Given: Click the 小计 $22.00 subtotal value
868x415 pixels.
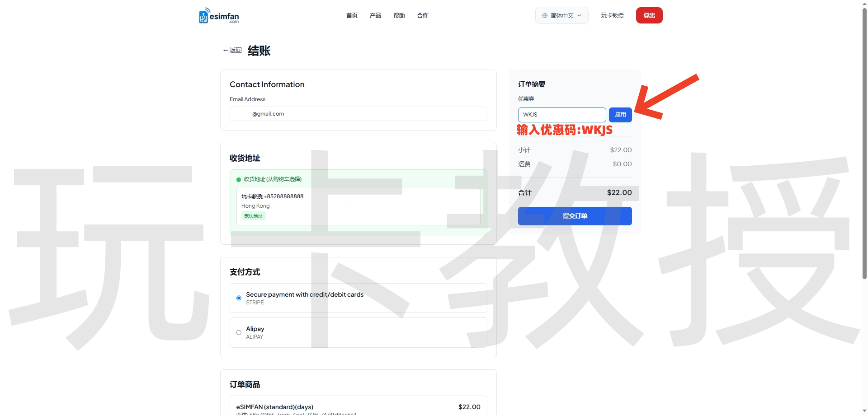Looking at the screenshot, I should point(621,150).
